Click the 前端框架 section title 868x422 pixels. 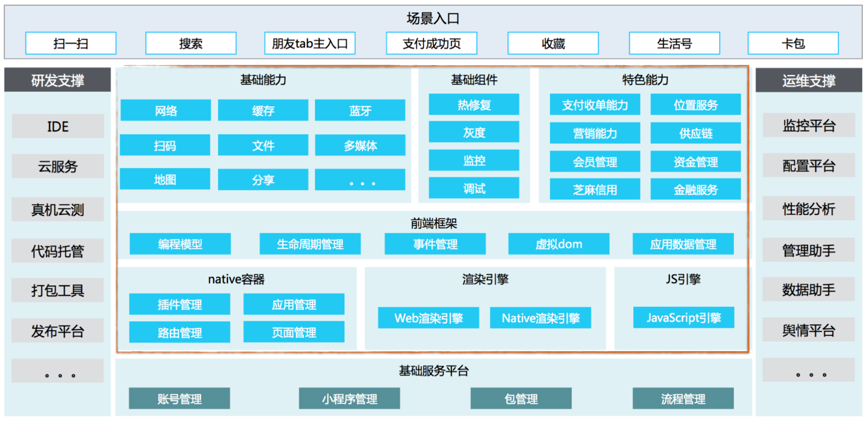click(433, 223)
